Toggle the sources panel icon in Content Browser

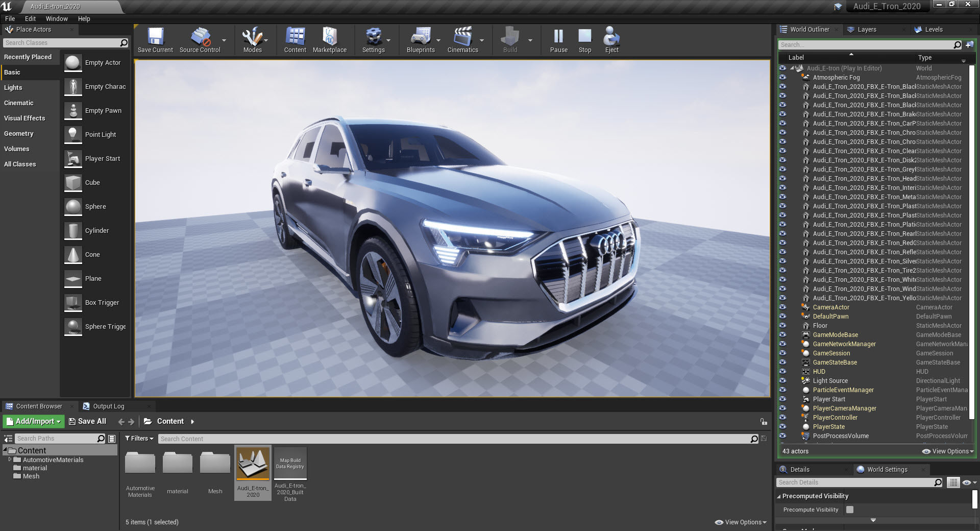pos(8,439)
